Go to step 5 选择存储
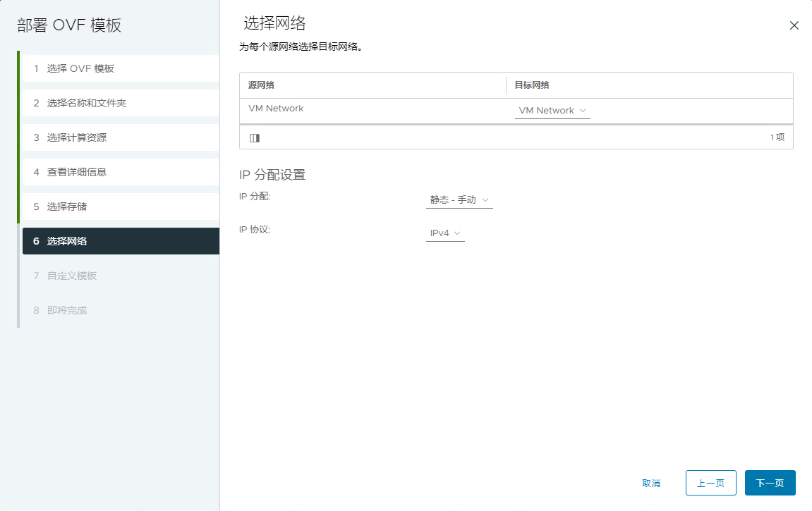The image size is (812, 511). point(121,207)
